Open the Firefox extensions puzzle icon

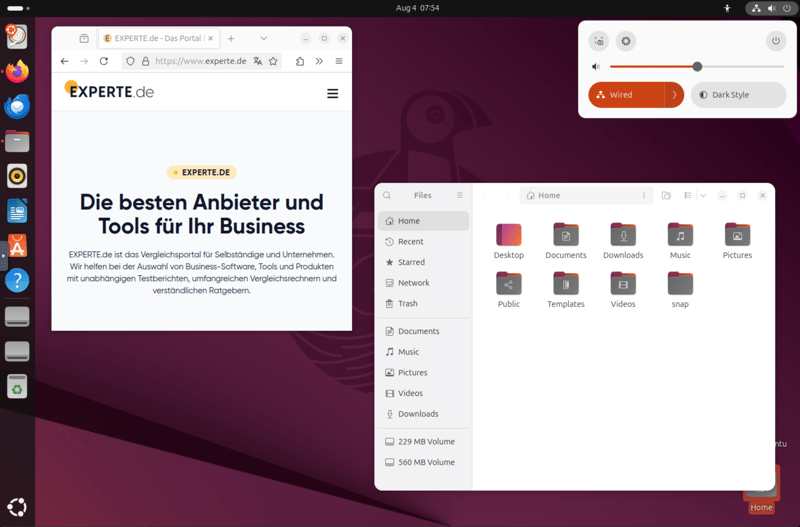coord(300,61)
